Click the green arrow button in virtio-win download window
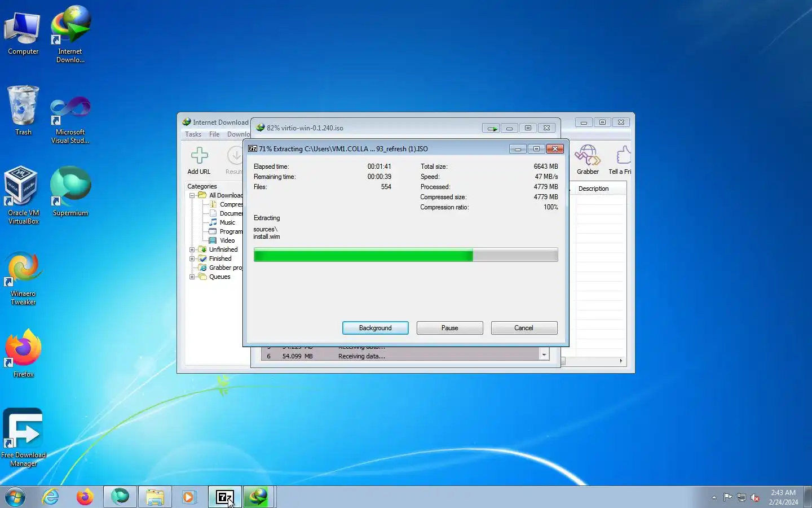The height and width of the screenshot is (508, 812). (492, 128)
